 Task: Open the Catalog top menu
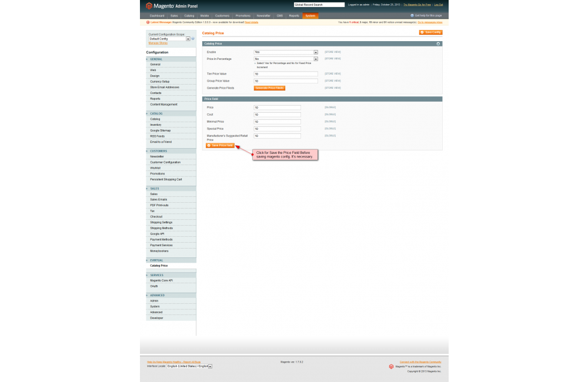point(189,16)
